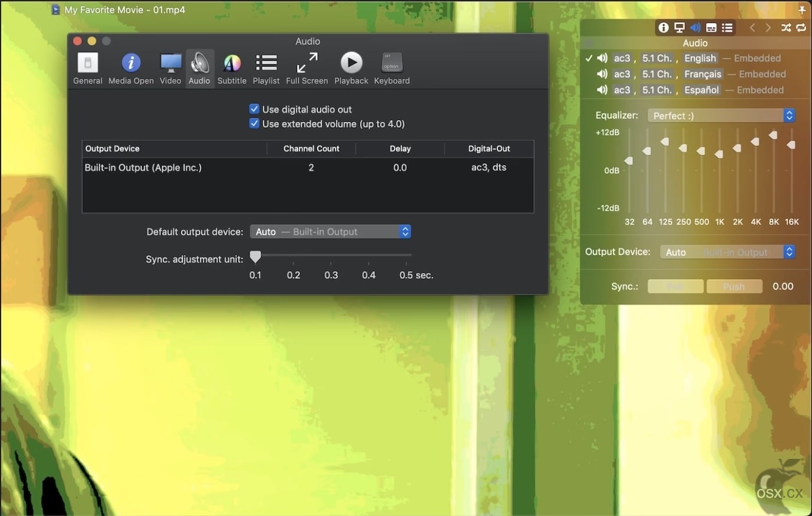Select the Built-in Output (Apple Inc.) row
The height and width of the screenshot is (516, 812).
[x=308, y=168]
